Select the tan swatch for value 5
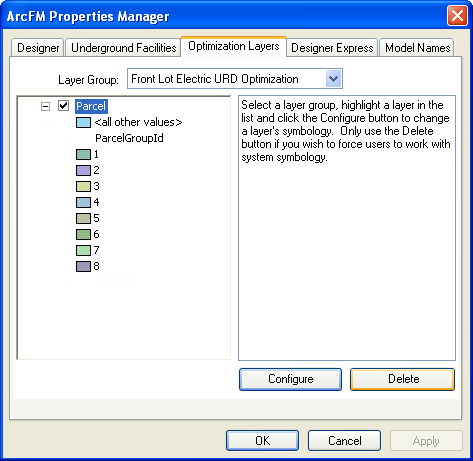 83,218
